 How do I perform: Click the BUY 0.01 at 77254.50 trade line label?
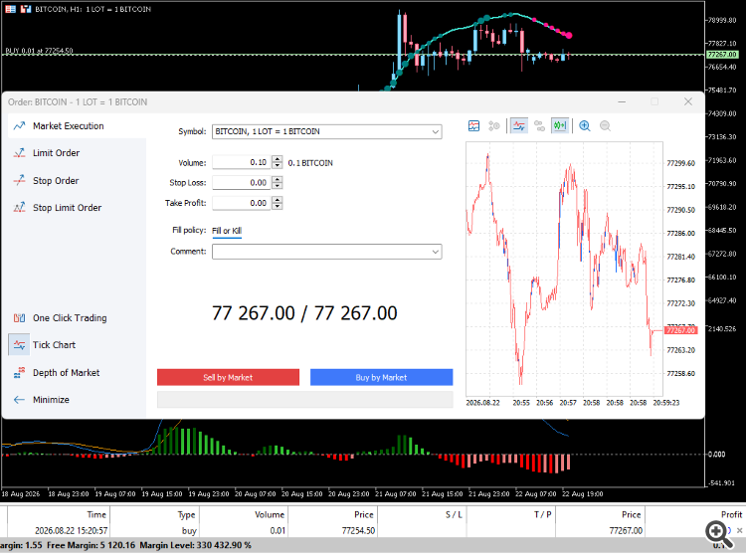point(39,51)
